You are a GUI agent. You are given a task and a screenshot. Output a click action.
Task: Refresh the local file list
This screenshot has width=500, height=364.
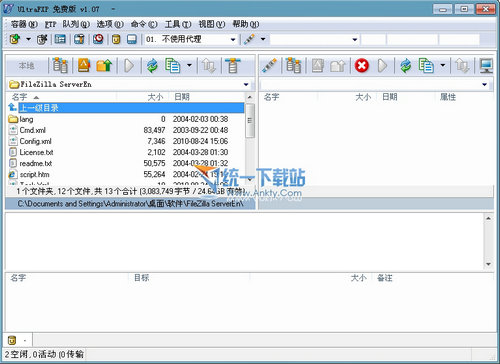152,65
